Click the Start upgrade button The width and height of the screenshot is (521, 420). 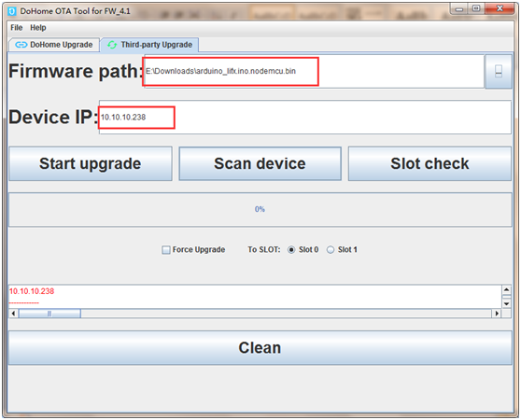[91, 163]
